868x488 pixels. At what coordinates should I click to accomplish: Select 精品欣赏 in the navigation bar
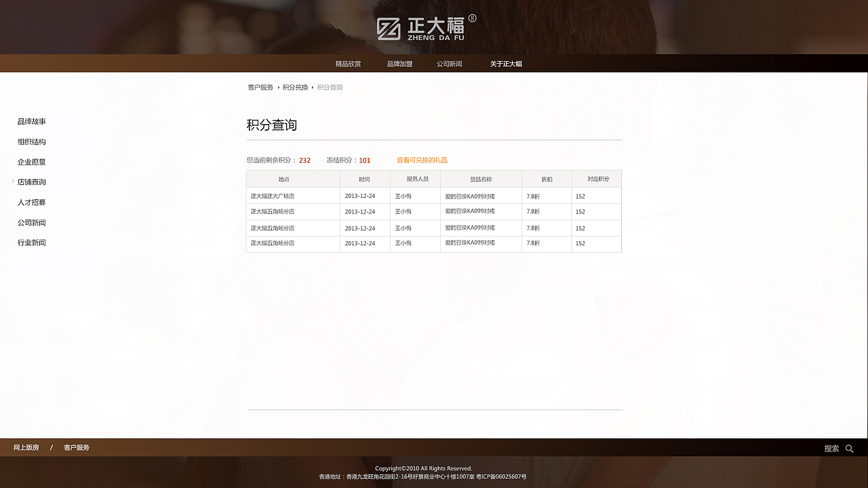tap(346, 63)
